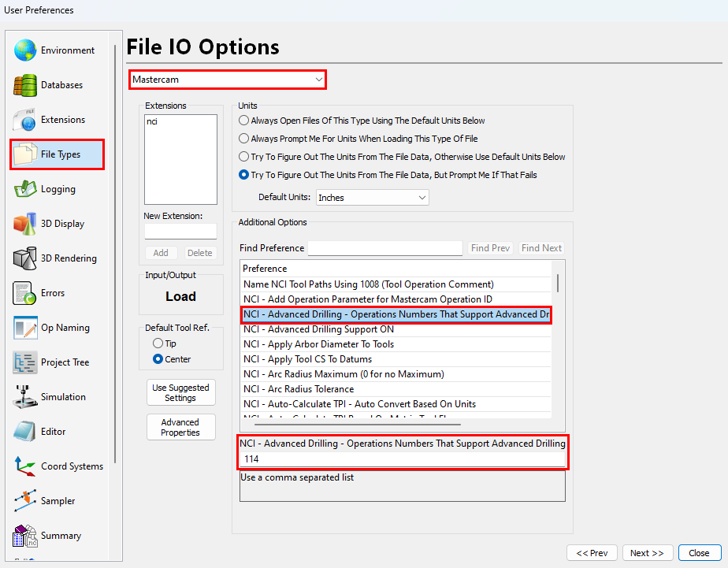The width and height of the screenshot is (728, 568).
Task: Select NCI - Advanced Drilling Support ON
Action: (396, 329)
